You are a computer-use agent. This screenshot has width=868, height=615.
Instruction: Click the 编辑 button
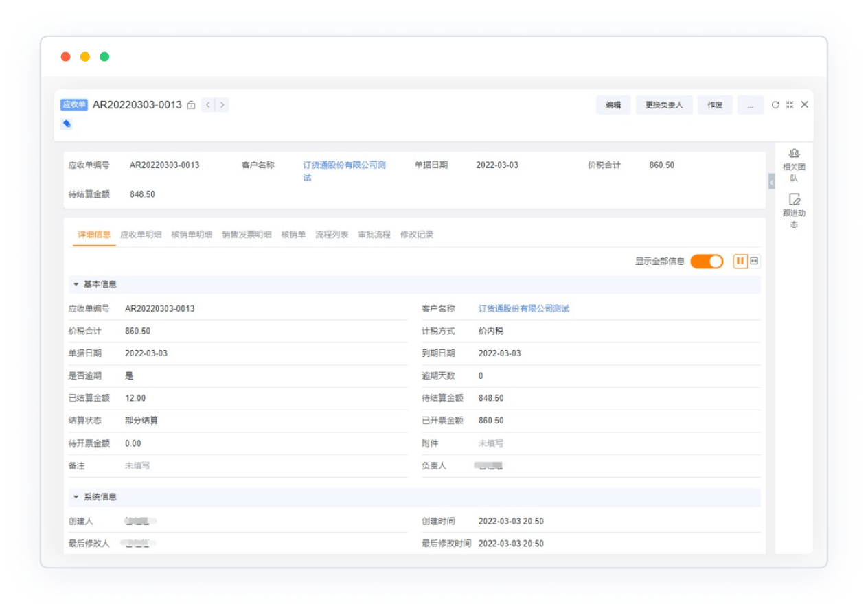[x=613, y=105]
